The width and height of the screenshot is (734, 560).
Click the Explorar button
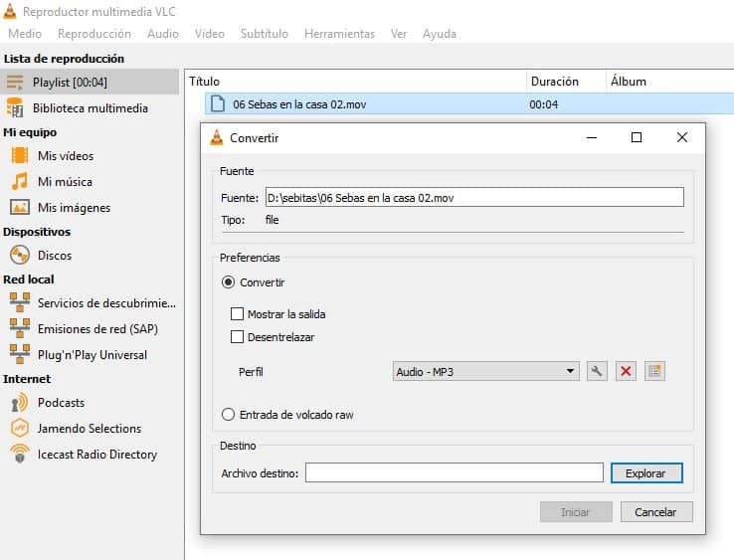[646, 473]
